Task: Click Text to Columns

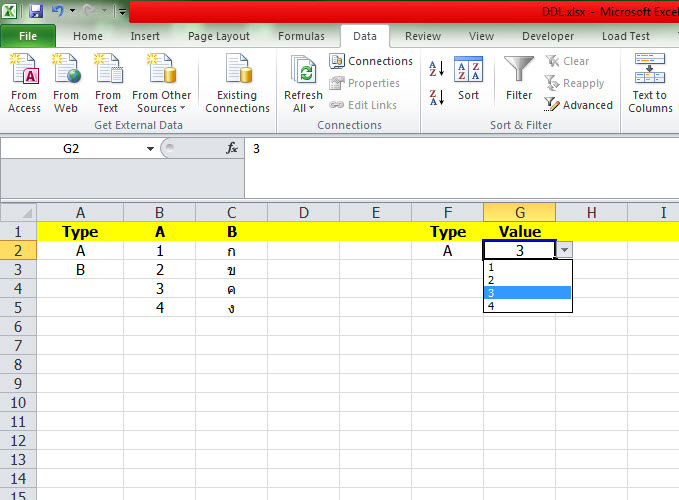Action: coord(650,84)
